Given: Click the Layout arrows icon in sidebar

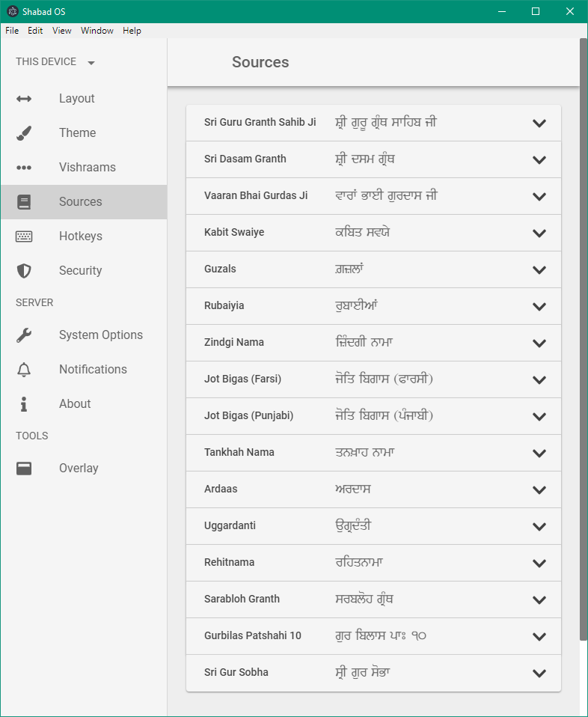Looking at the screenshot, I should (x=24, y=99).
